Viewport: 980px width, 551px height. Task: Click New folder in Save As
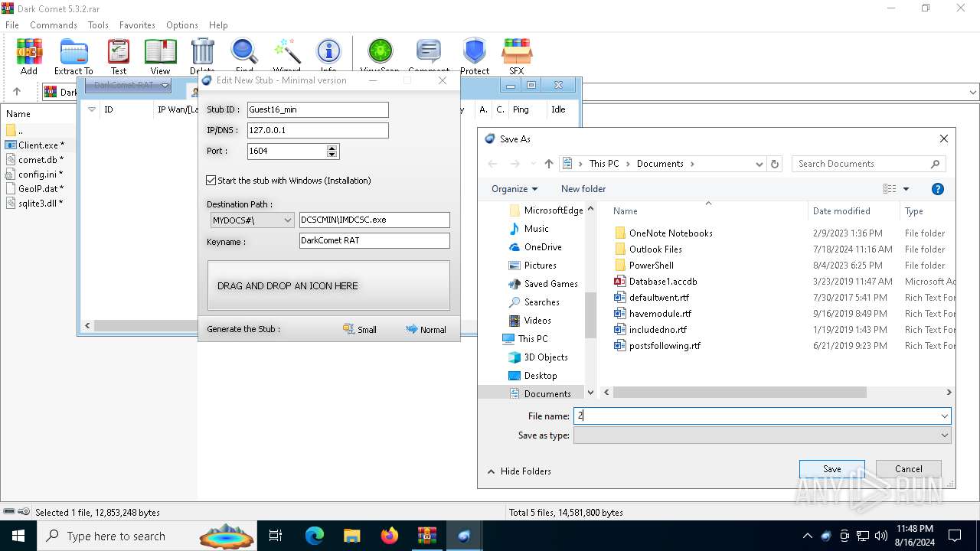click(x=583, y=189)
